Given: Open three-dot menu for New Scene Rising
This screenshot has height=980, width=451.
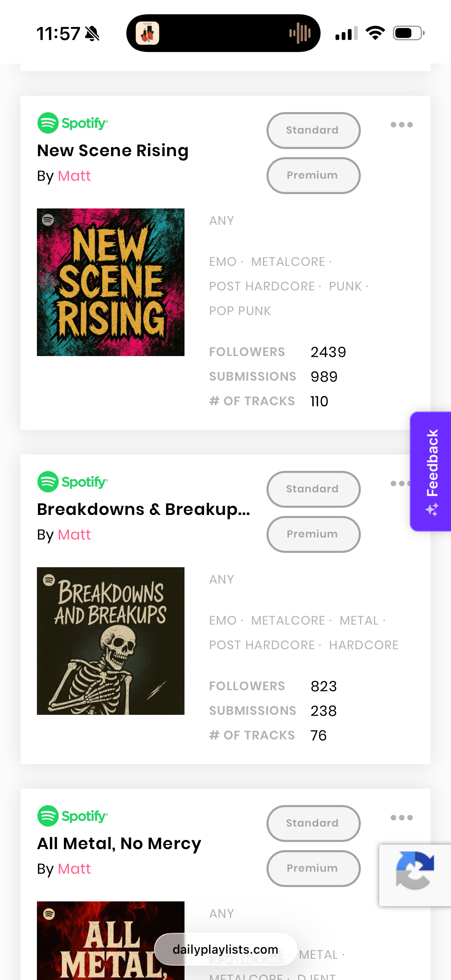Looking at the screenshot, I should click(401, 125).
